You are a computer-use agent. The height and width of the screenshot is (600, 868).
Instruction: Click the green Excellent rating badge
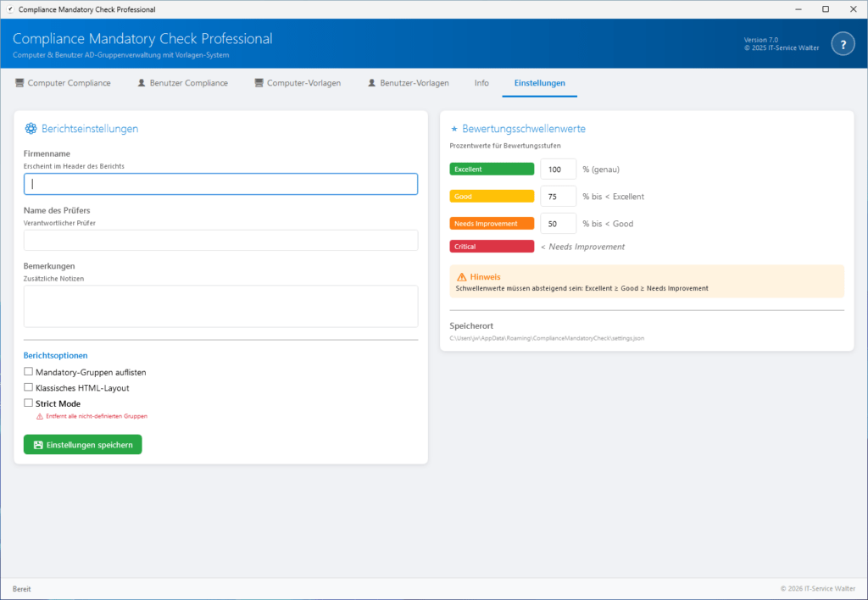coord(492,169)
